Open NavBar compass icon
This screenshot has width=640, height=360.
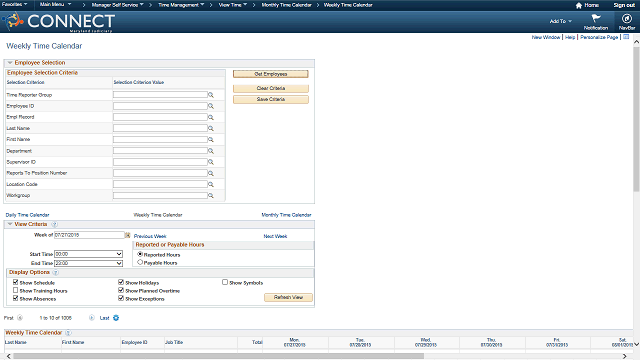pyautogui.click(x=627, y=18)
